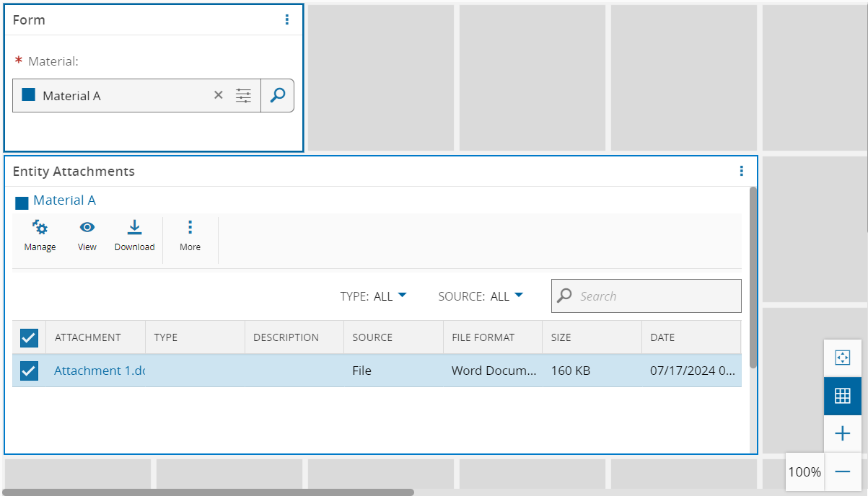Screen dimensions: 868x496
Task: Click the Entity Attachments vertical scrollbar
Action: [753, 278]
